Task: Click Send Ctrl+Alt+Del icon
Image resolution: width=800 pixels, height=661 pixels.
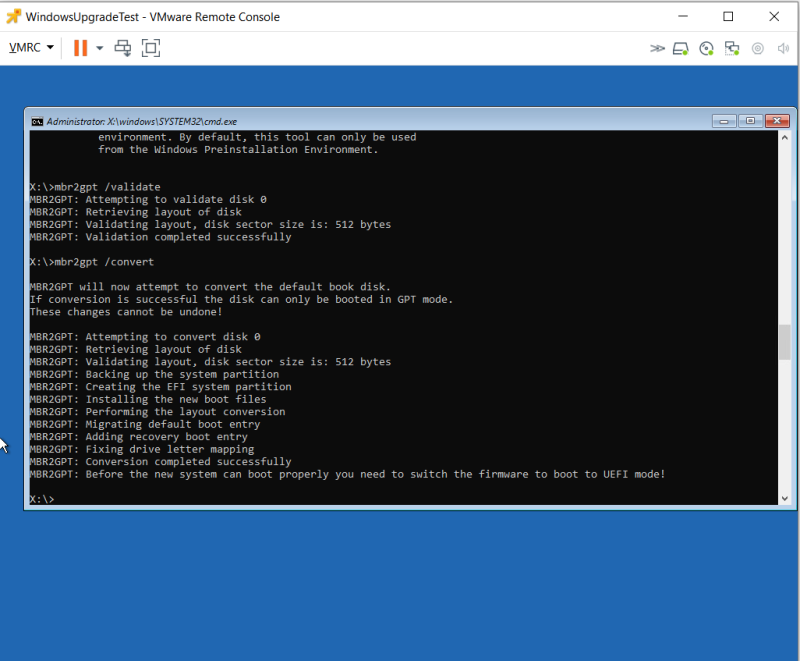Action: 122,48
